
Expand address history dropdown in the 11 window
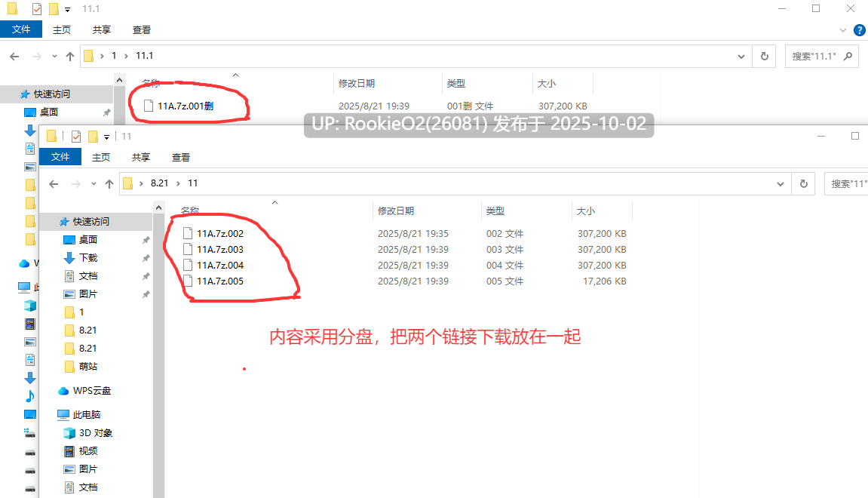780,184
